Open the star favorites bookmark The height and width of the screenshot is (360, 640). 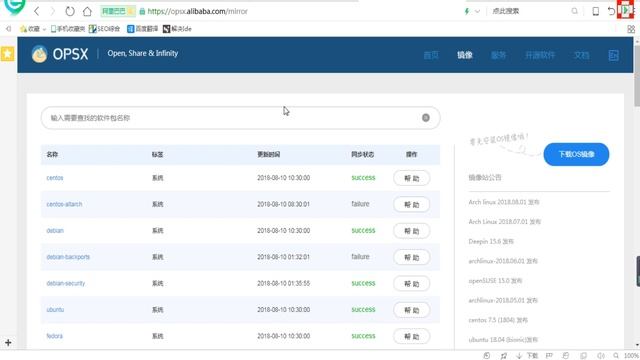pos(30,29)
